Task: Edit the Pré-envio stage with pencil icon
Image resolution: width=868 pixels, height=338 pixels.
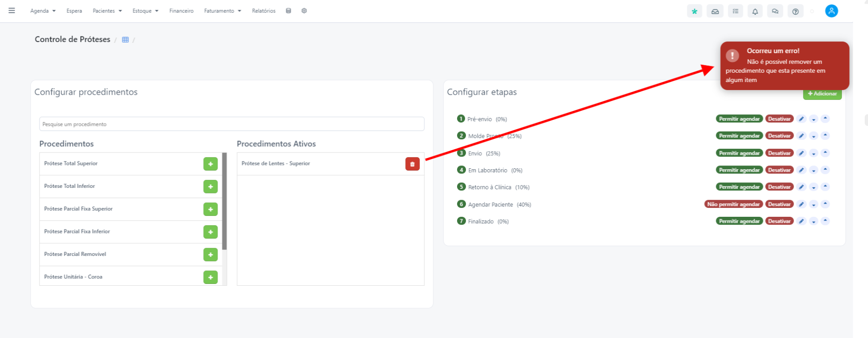Action: point(801,119)
